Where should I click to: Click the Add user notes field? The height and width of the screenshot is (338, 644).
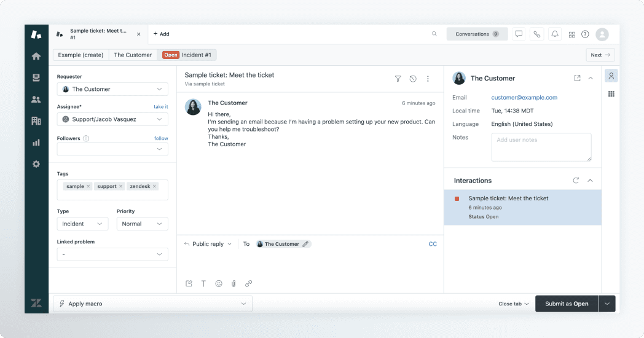541,147
